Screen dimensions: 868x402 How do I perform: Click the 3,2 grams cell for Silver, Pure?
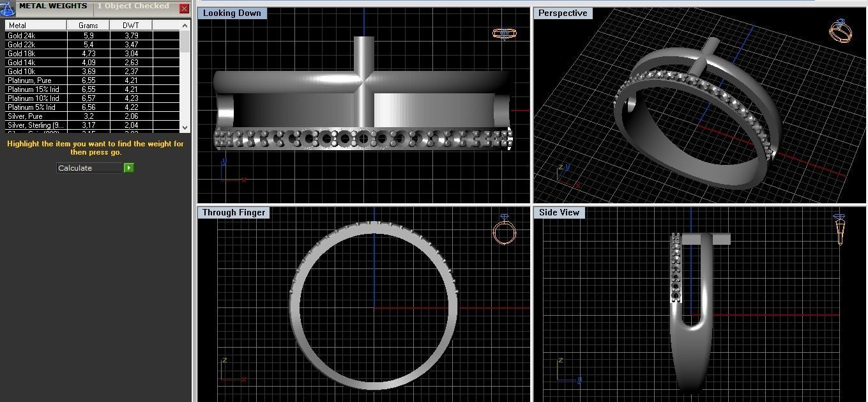[x=88, y=116]
